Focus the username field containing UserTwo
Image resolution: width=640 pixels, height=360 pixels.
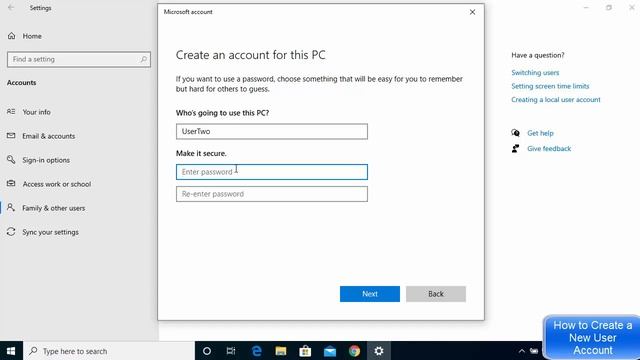[x=272, y=131]
